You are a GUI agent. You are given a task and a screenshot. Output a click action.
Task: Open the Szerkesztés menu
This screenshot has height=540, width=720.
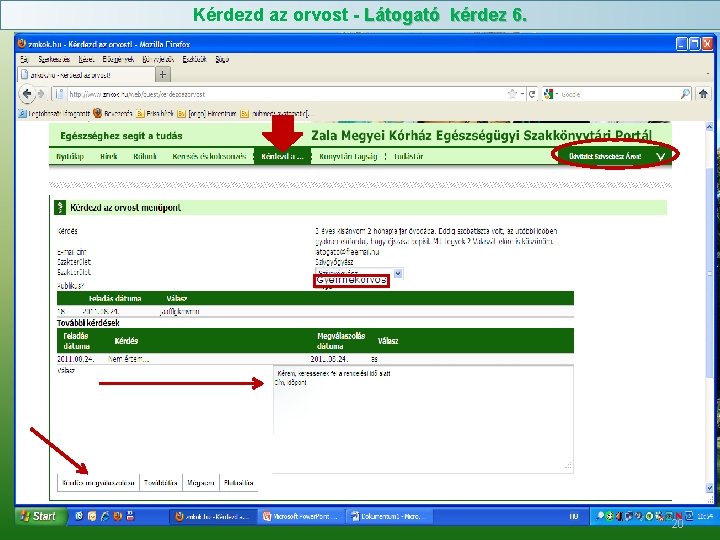tap(54, 59)
